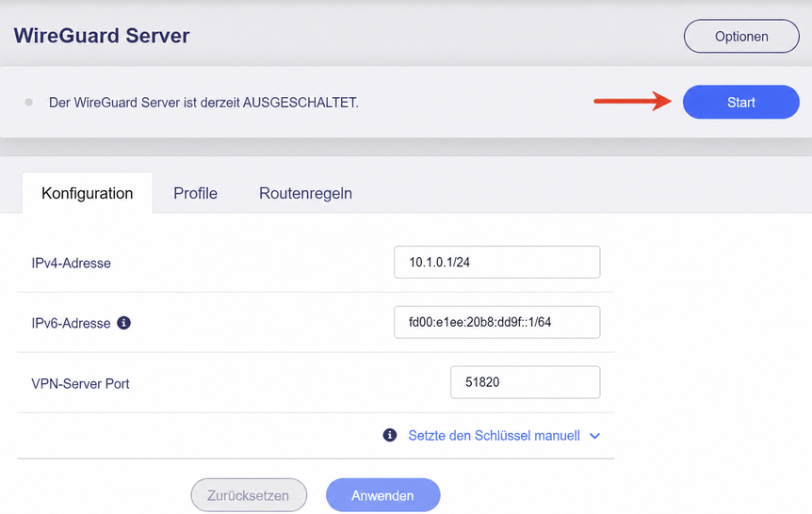
Task: Click the IPv4-Adresse label
Action: (x=71, y=263)
